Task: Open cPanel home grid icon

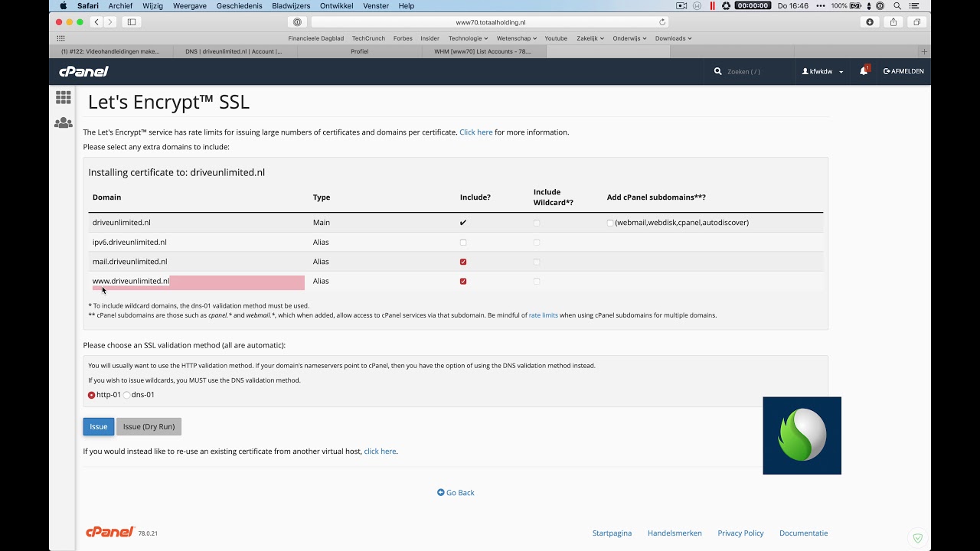Action: coord(64,97)
